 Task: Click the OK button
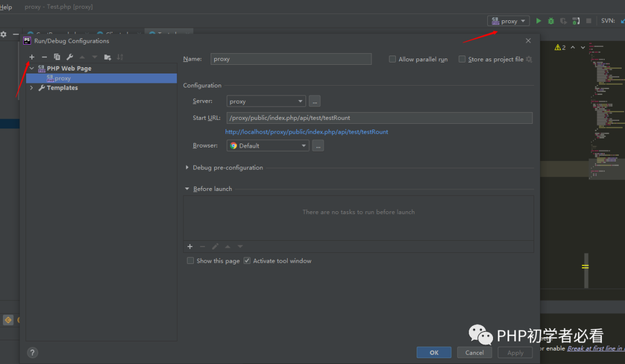pos(433,352)
